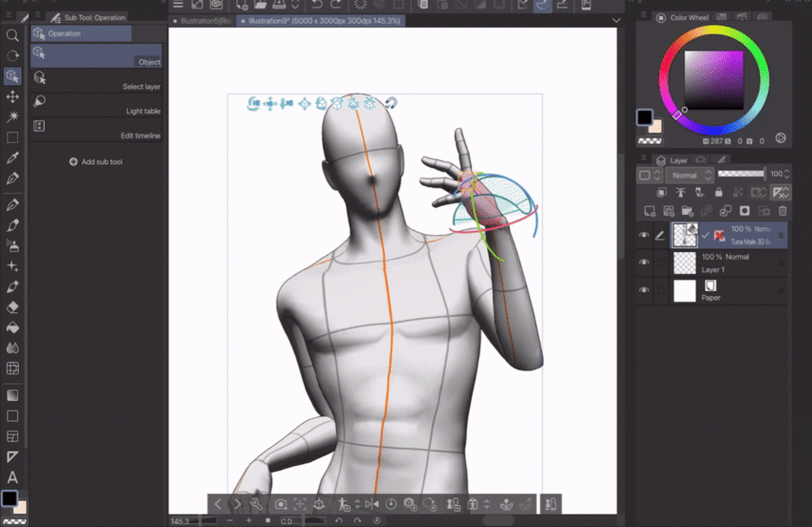Screen dimensions: 812x527
Task: Toggle selection checkbox for Layer 1
Action: click(x=661, y=262)
